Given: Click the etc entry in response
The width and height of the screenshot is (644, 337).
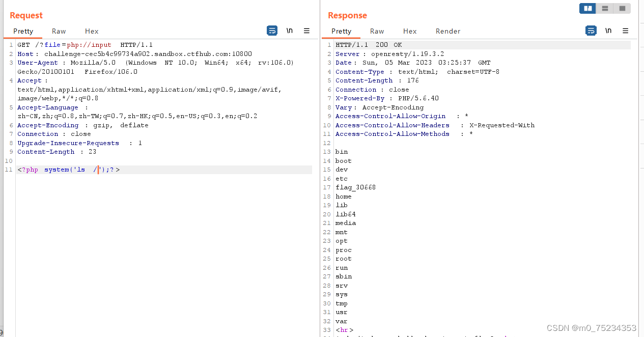Looking at the screenshot, I should coord(342,179).
